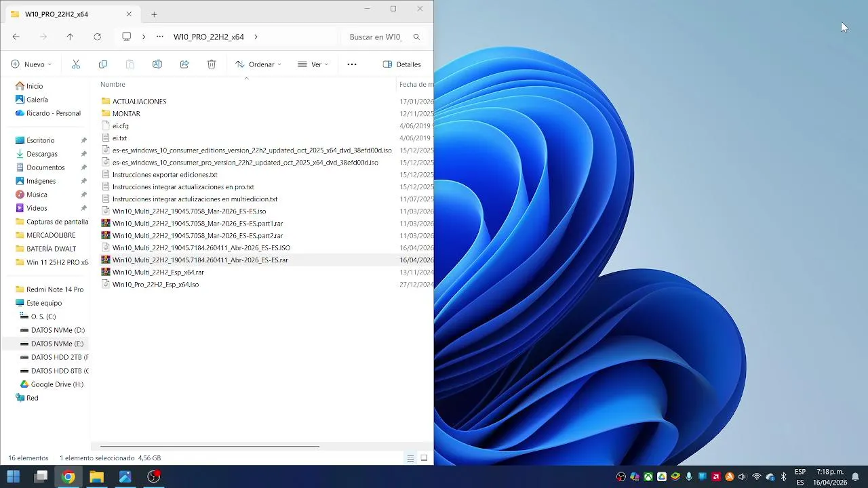Click the Copy icon in Explorer toolbar

point(103,64)
